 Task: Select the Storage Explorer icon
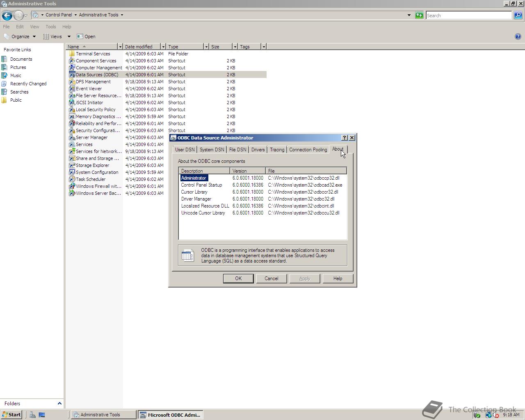point(72,165)
